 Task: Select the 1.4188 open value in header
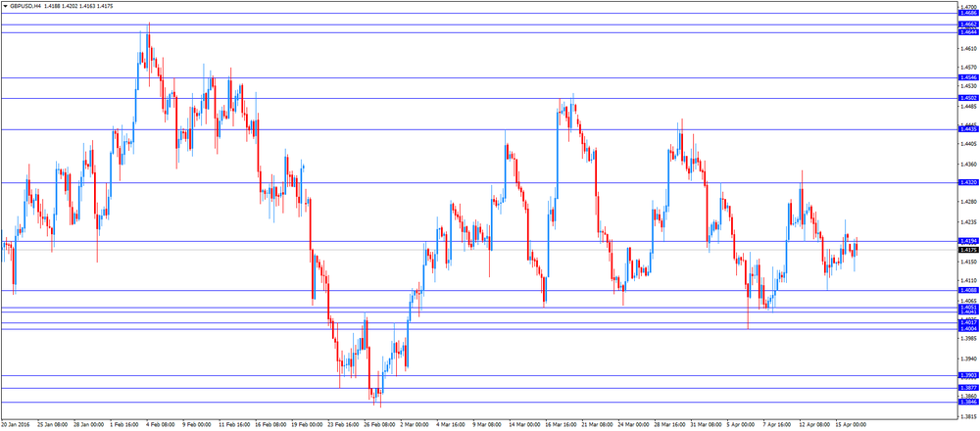53,6
